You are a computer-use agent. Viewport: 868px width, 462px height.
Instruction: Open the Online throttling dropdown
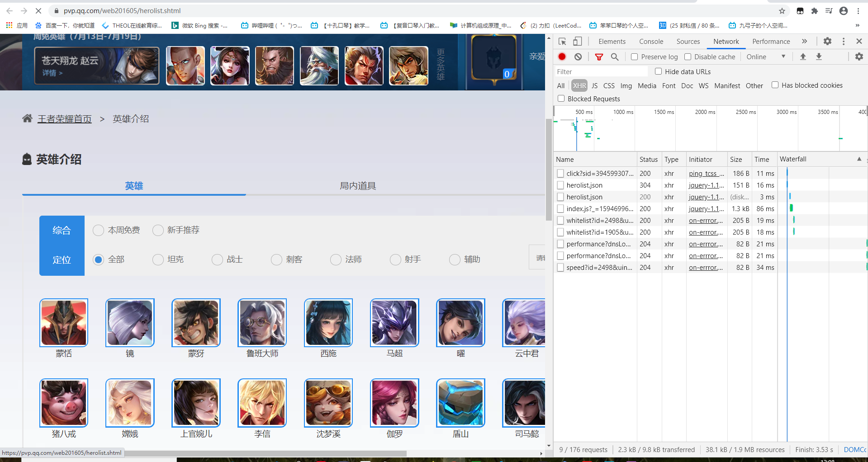[x=766, y=57]
